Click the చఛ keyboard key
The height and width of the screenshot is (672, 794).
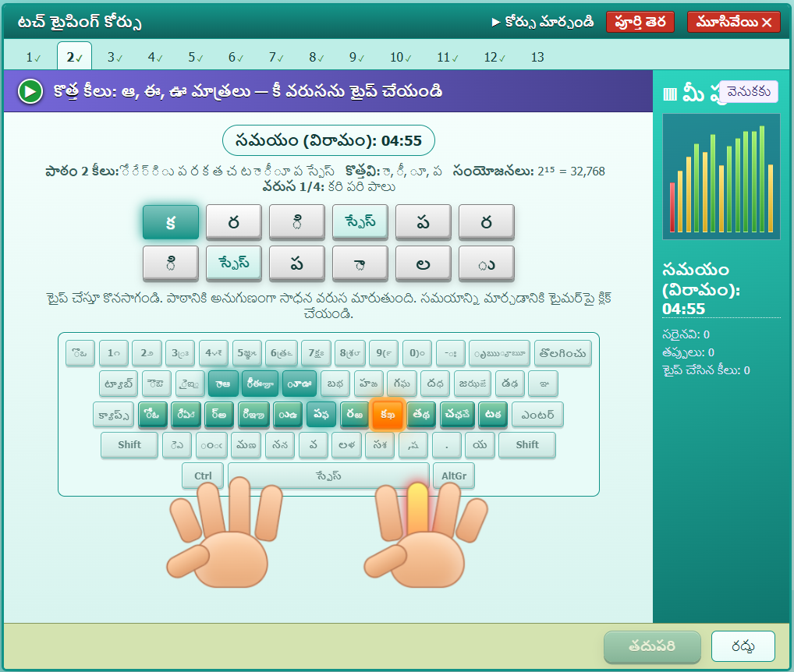pyautogui.click(x=457, y=415)
